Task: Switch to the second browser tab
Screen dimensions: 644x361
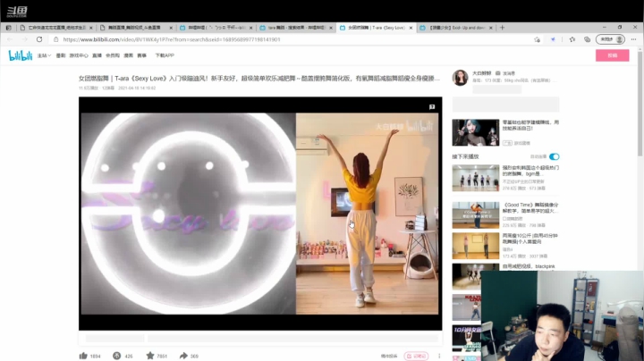Action: point(136,28)
